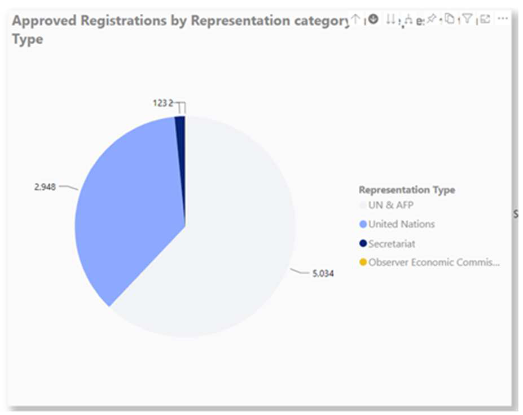Screen dimensions: 523x415
Task: Enter focus mode for the chart
Action: pyautogui.click(x=486, y=19)
